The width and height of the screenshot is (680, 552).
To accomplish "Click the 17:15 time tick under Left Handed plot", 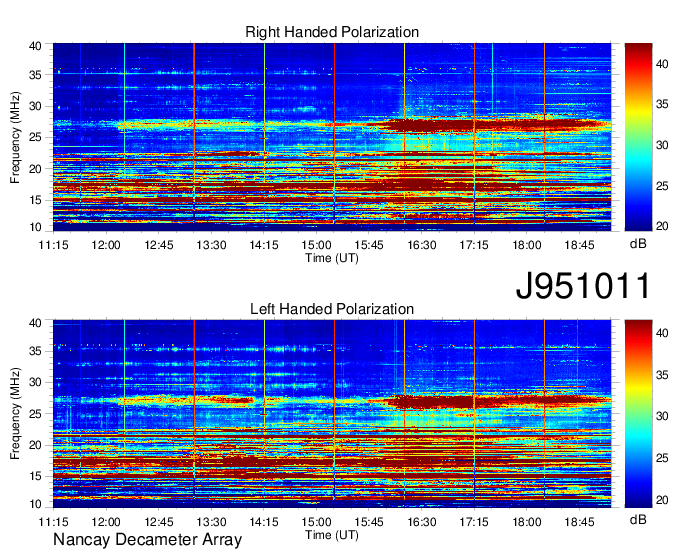I will click(474, 522).
